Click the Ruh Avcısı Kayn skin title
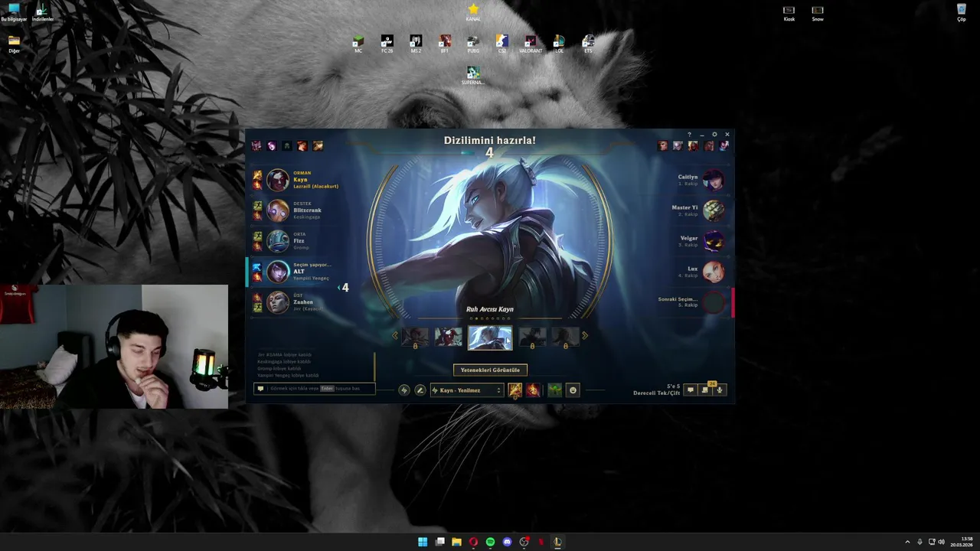 490,309
